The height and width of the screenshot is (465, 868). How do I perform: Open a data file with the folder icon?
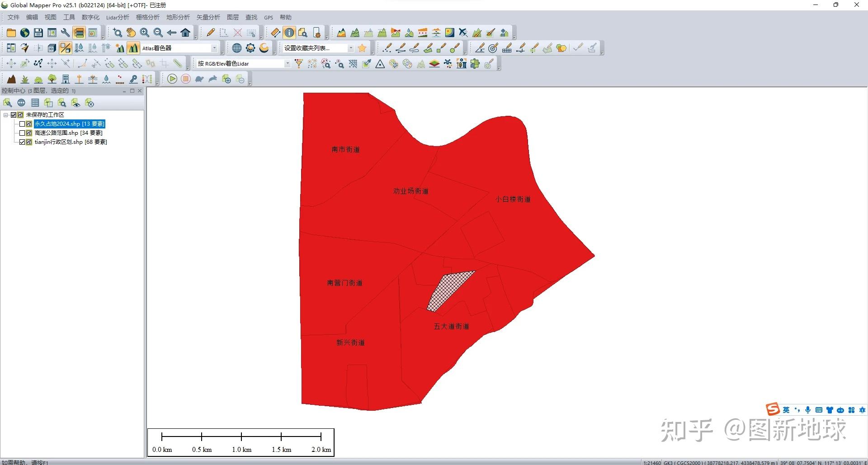pos(11,33)
